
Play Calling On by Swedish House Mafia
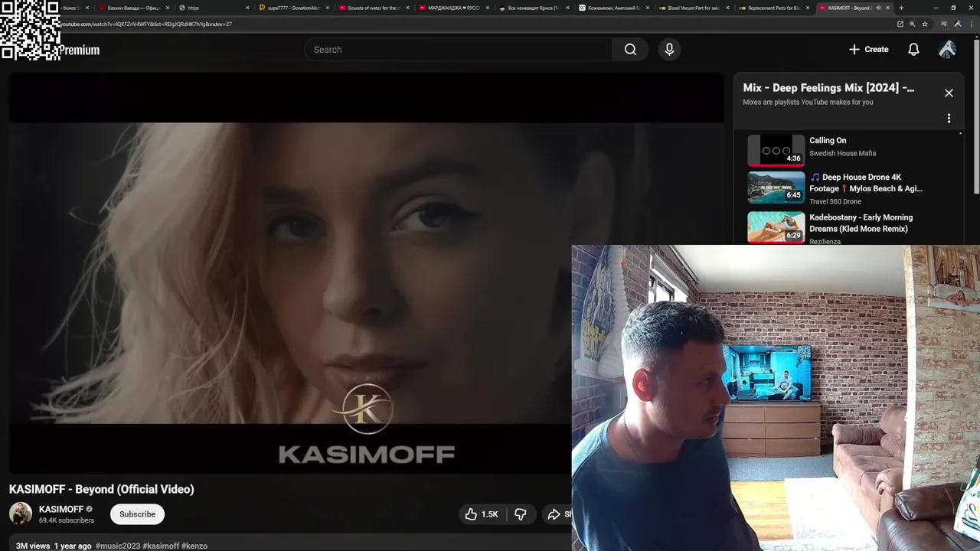pyautogui.click(x=776, y=150)
